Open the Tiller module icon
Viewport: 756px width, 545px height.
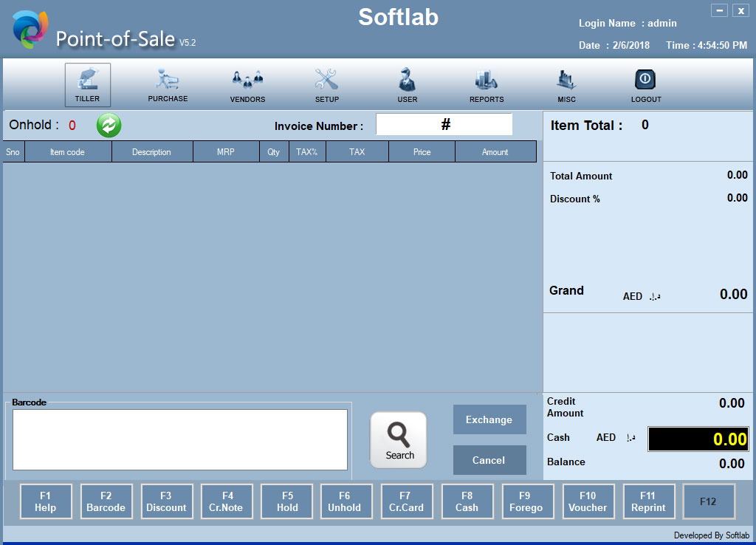coord(87,84)
